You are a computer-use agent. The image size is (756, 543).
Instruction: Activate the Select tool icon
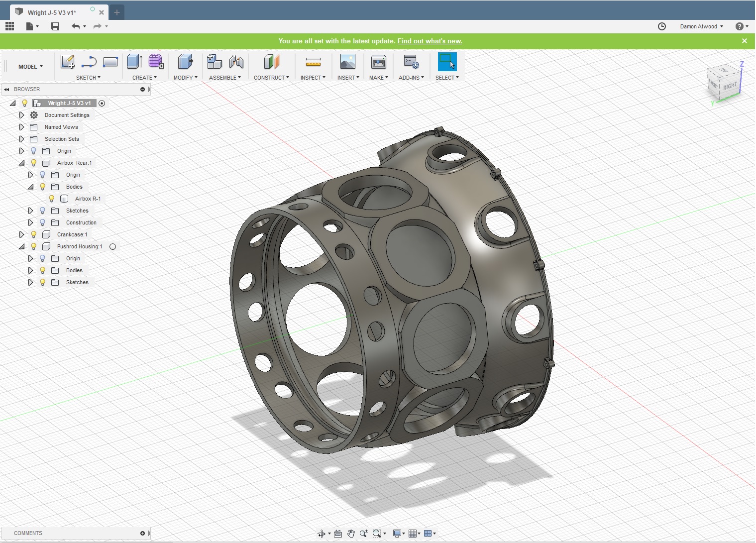pos(447,62)
